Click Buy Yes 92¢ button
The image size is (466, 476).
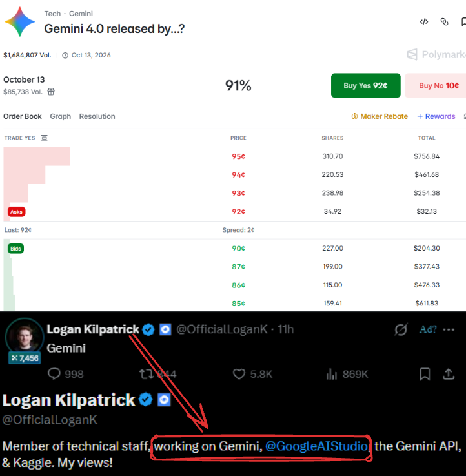pyautogui.click(x=365, y=86)
